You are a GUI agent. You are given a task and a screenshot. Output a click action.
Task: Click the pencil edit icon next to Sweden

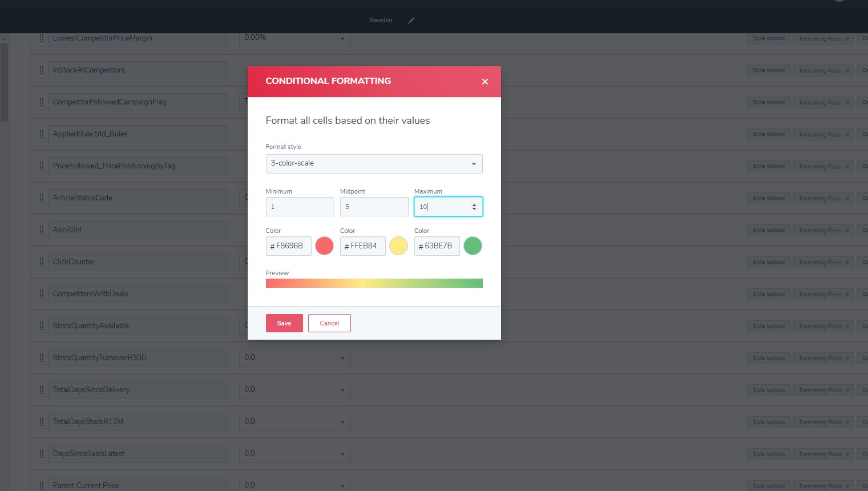411,20
